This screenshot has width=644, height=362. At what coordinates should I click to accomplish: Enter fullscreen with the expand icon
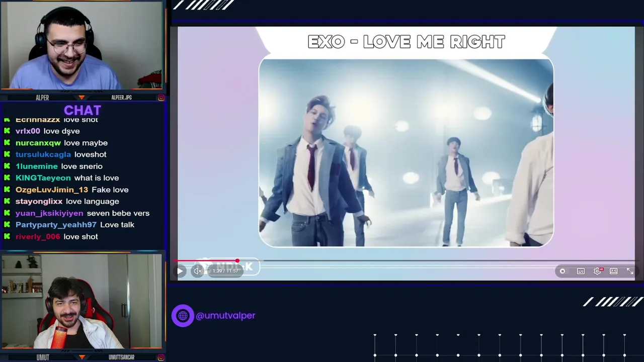pos(630,271)
